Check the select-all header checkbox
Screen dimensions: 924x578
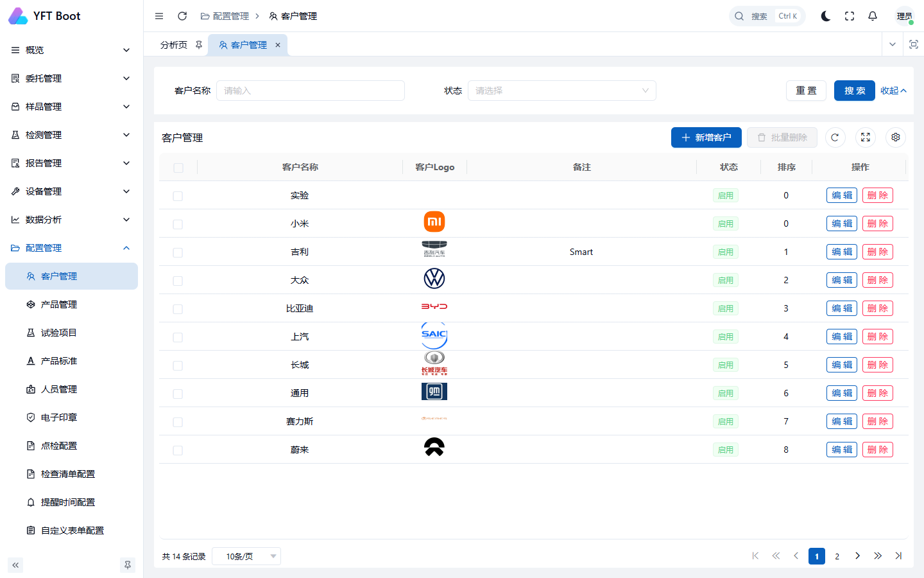pyautogui.click(x=178, y=168)
